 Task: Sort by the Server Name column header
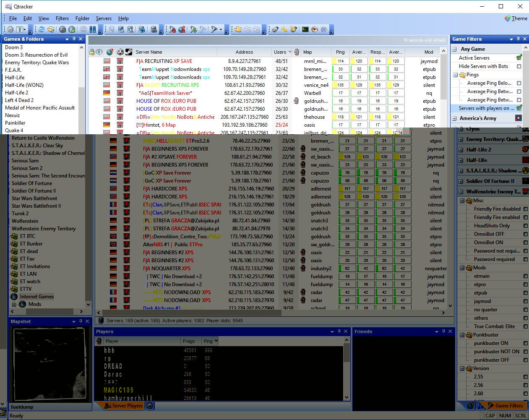149,52
